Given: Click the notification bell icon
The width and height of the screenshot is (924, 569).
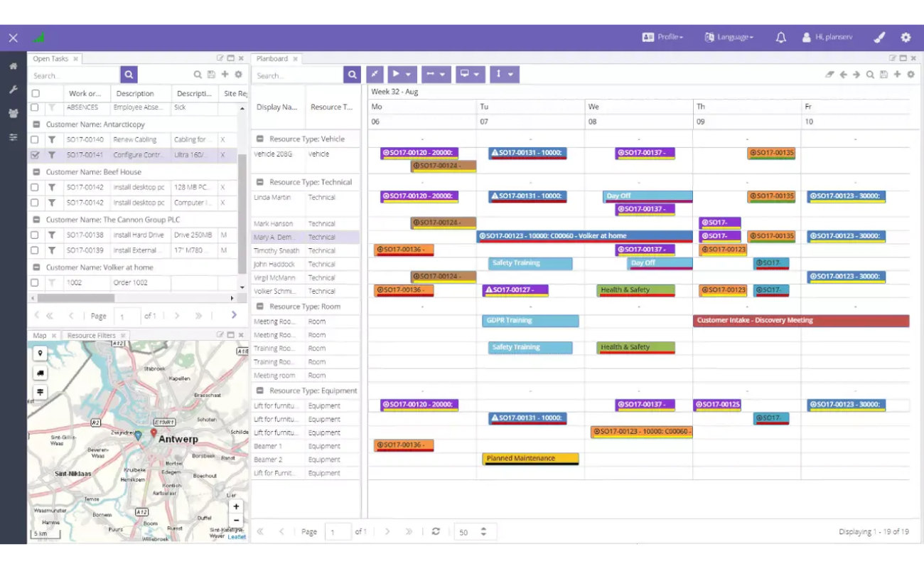Looking at the screenshot, I should [780, 38].
